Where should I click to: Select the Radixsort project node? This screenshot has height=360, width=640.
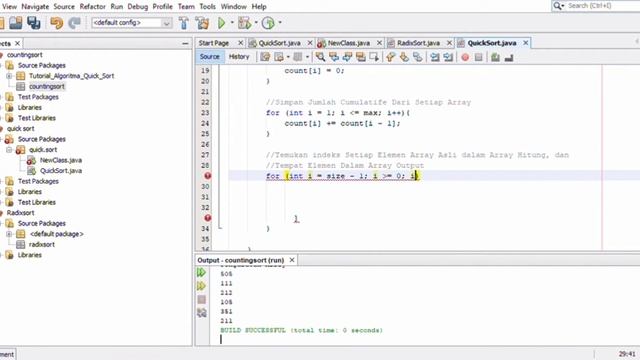[20, 213]
